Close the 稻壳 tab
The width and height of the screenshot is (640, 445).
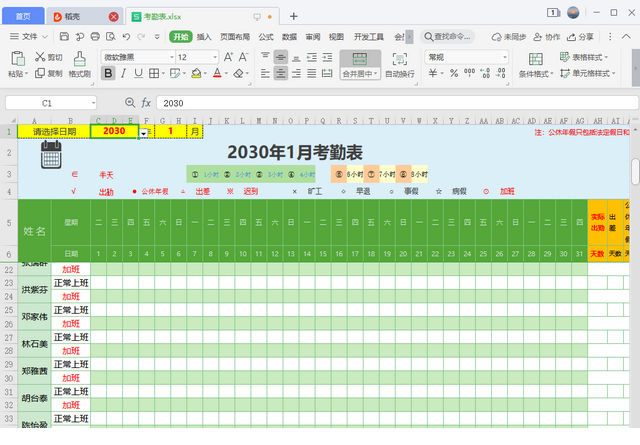point(113,17)
